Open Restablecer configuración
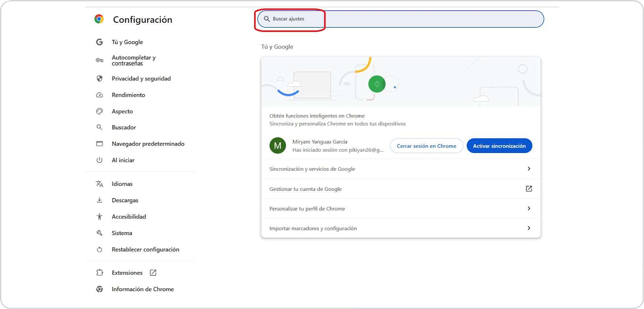Screen dimensions: 644x309 coord(146,249)
